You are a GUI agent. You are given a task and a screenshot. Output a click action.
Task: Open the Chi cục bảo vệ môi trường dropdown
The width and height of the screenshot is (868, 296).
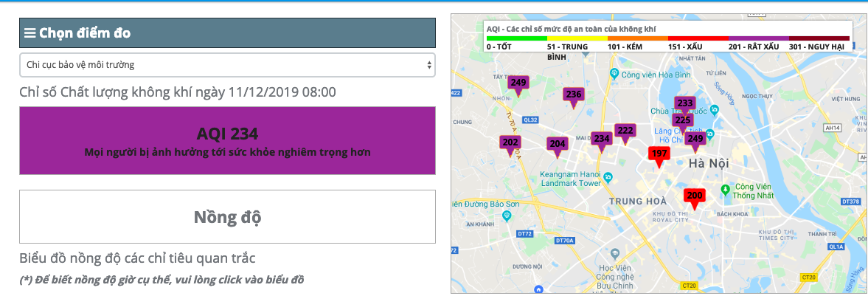point(228,65)
